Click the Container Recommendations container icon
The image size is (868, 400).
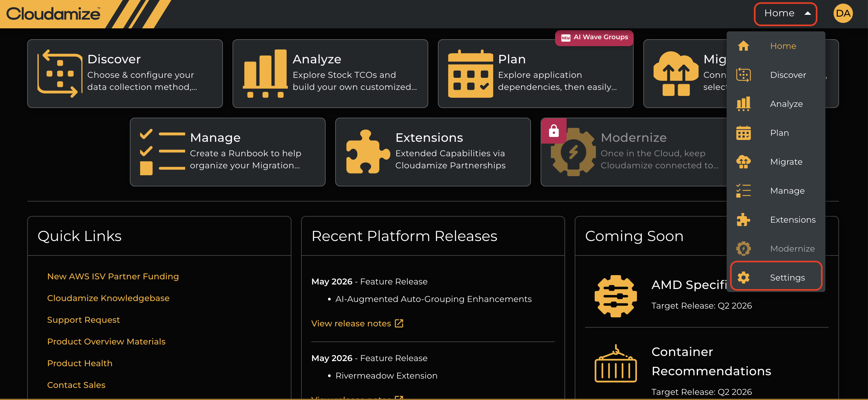615,363
